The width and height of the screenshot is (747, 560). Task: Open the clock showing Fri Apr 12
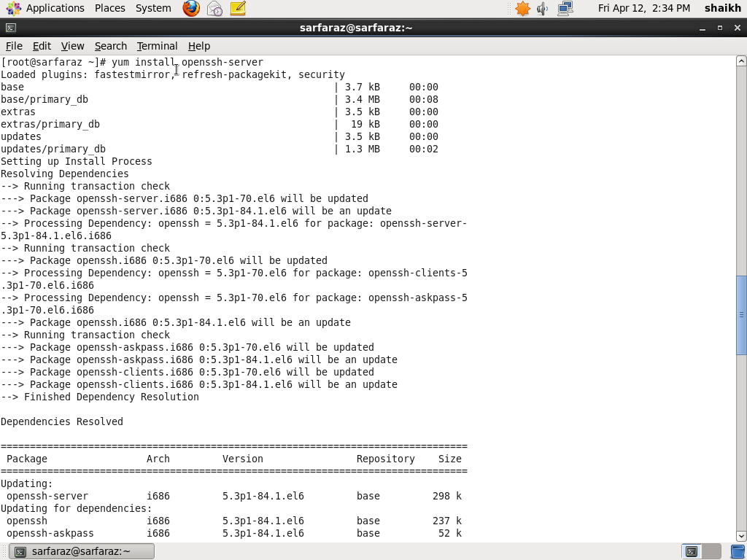pyautogui.click(x=643, y=8)
